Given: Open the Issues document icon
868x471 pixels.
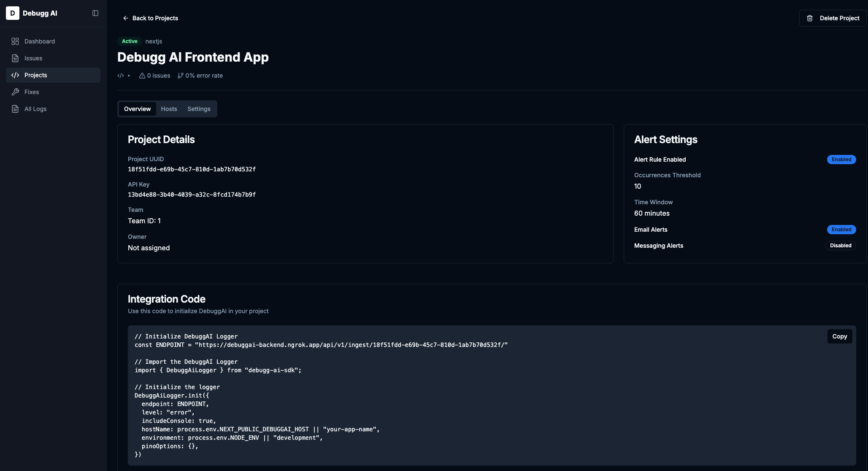Looking at the screenshot, I should [15, 58].
